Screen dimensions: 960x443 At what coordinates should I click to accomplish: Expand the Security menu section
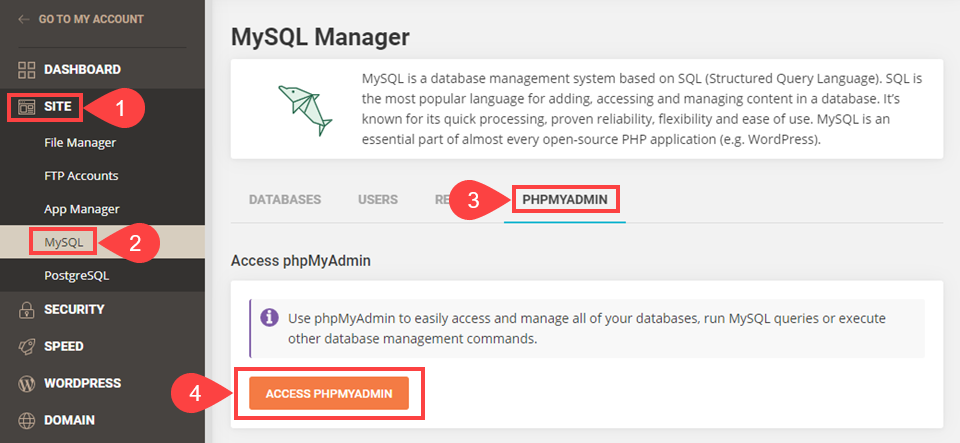[x=74, y=310]
